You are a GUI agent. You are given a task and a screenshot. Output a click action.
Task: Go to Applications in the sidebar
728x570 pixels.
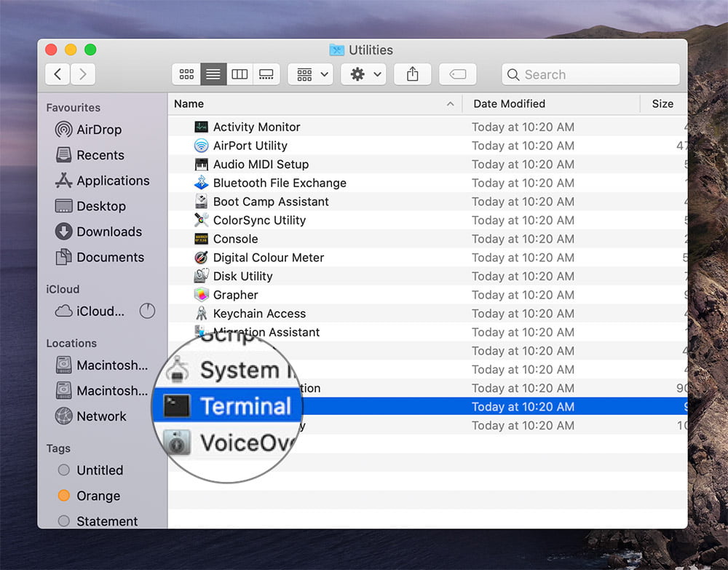(112, 181)
